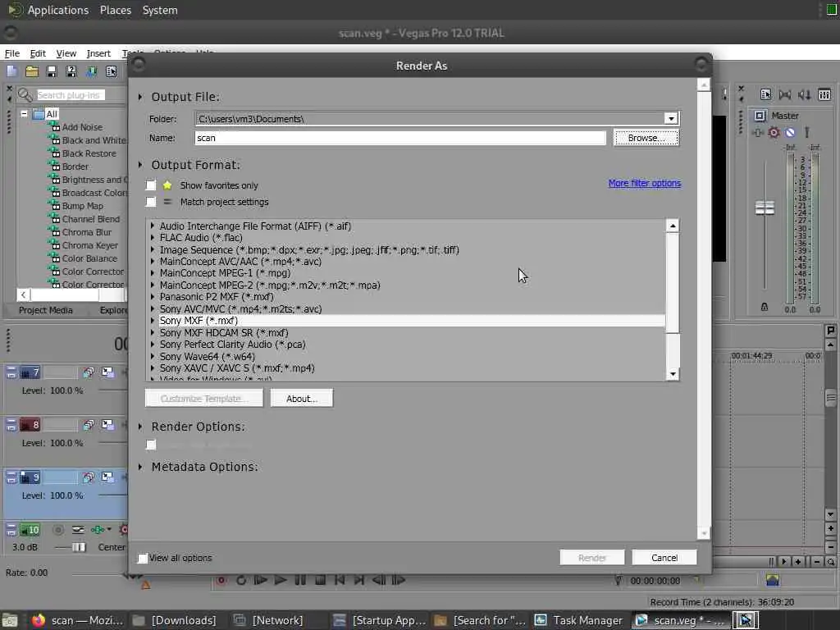Viewport: 840px width, 630px height.
Task: Collapse the All plug-ins folder
Action: pos(24,114)
